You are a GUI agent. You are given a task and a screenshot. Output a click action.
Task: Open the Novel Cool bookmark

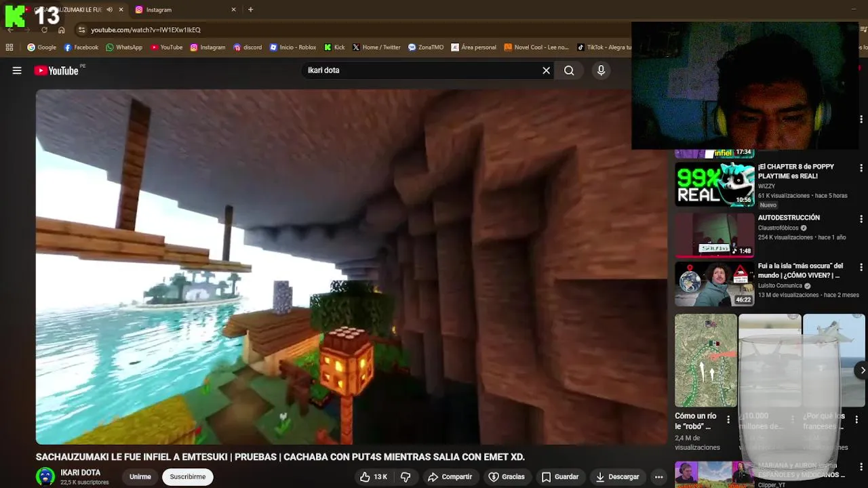[x=536, y=47]
